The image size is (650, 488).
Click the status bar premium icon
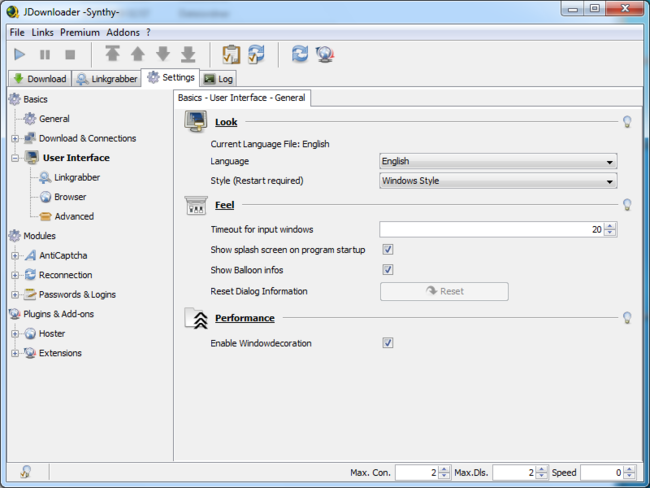pos(25,472)
